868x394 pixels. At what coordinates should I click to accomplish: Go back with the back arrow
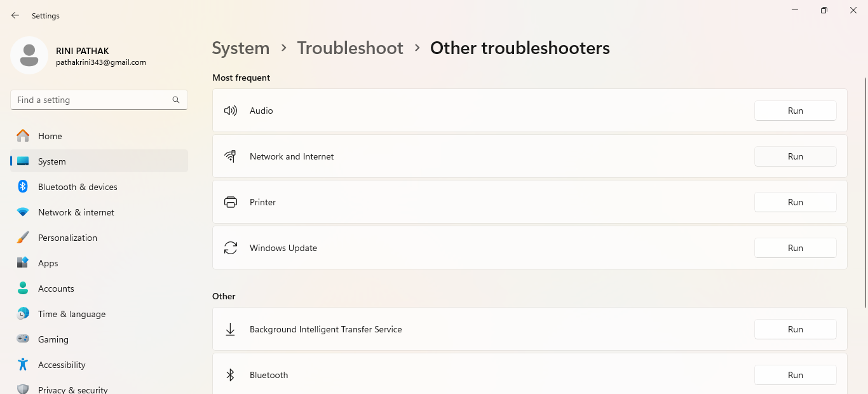15,15
